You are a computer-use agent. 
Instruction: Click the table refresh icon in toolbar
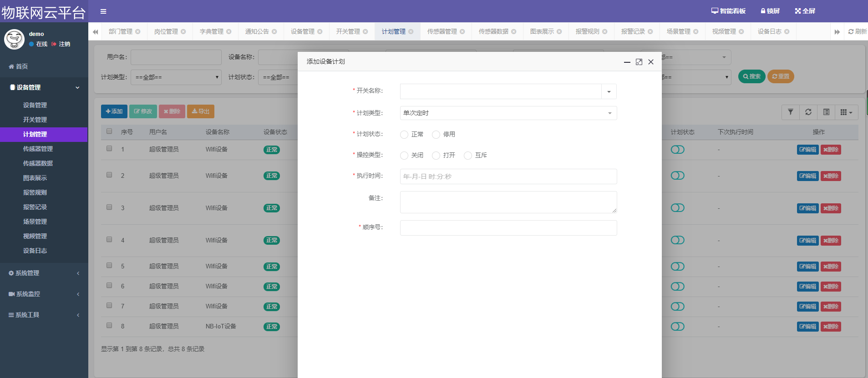point(808,112)
